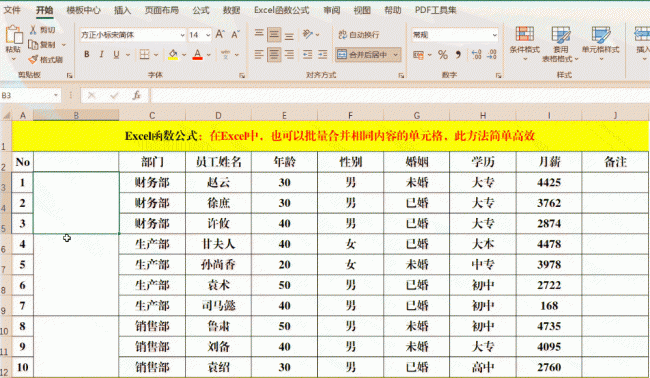The width and height of the screenshot is (650, 378).
Task: Click the align left icon
Action: (259, 54)
